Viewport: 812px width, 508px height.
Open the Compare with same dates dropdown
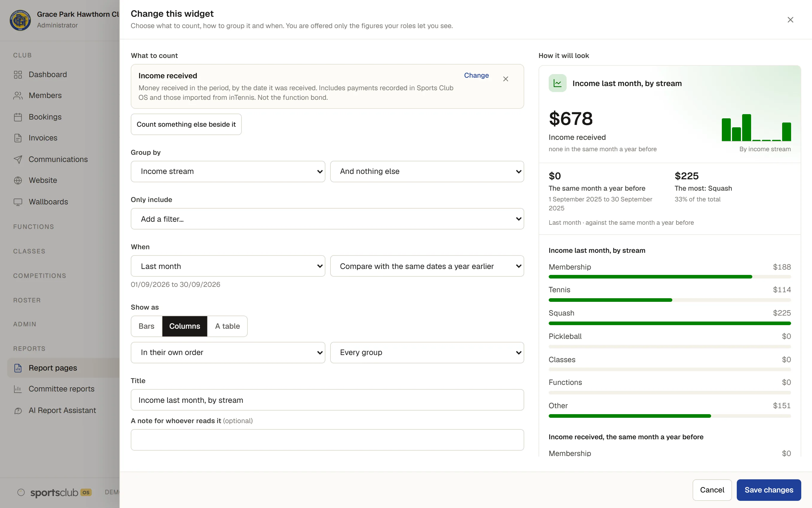[427, 266]
